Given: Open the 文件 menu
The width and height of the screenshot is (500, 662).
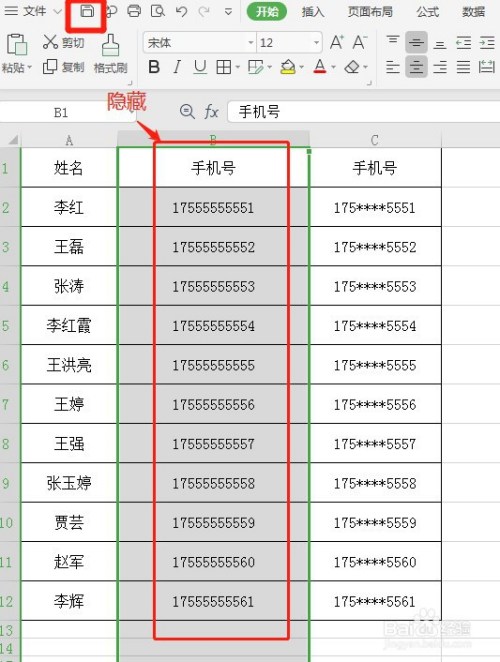Looking at the screenshot, I should pyautogui.click(x=35, y=11).
